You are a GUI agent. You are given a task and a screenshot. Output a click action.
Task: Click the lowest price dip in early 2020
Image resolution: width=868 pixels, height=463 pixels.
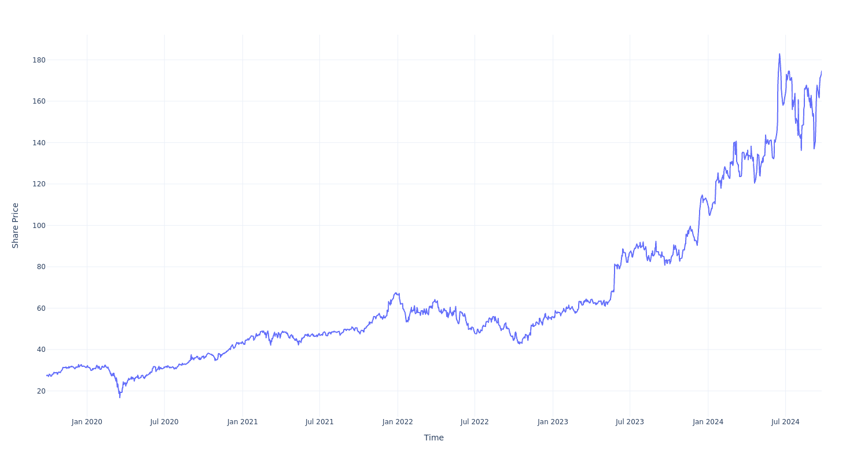[x=120, y=397]
